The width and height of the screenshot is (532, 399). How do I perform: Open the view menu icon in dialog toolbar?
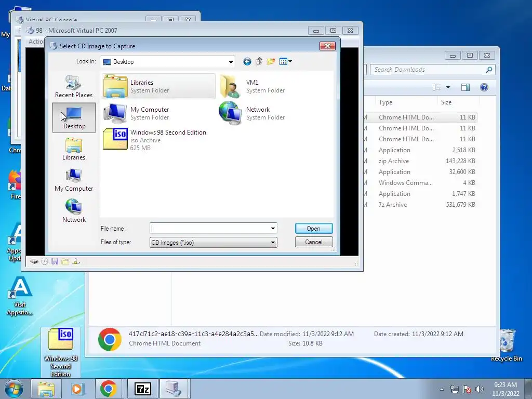(x=285, y=61)
